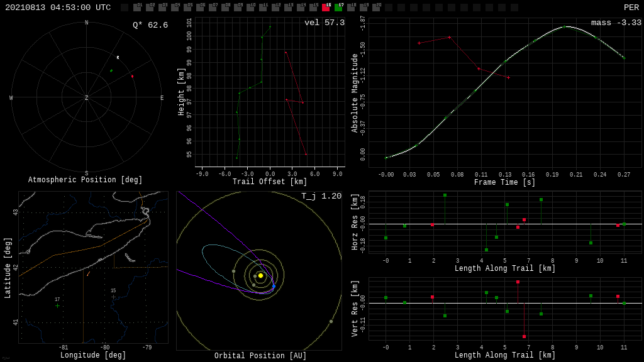Click the T_j 1.20 value
This screenshot has height=362, width=644.
pos(321,196)
